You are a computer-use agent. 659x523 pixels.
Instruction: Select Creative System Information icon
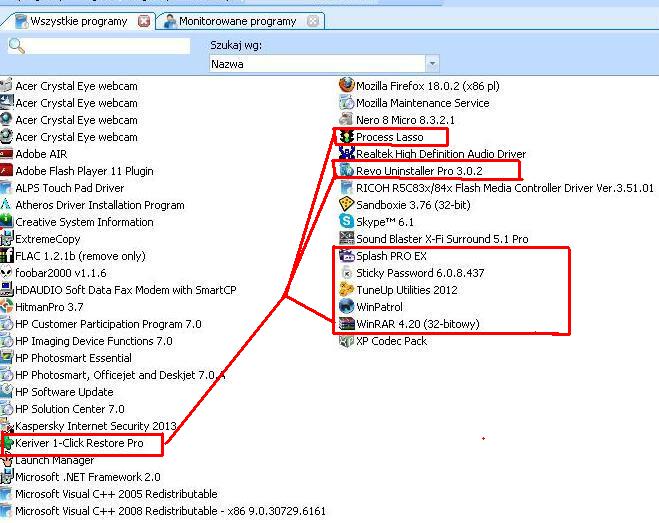click(x=6, y=222)
